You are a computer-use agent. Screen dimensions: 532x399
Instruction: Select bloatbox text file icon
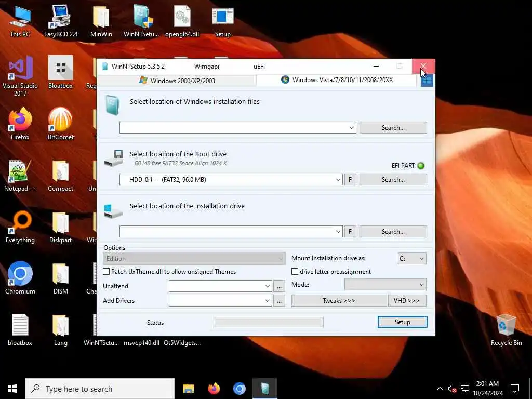coord(20,330)
